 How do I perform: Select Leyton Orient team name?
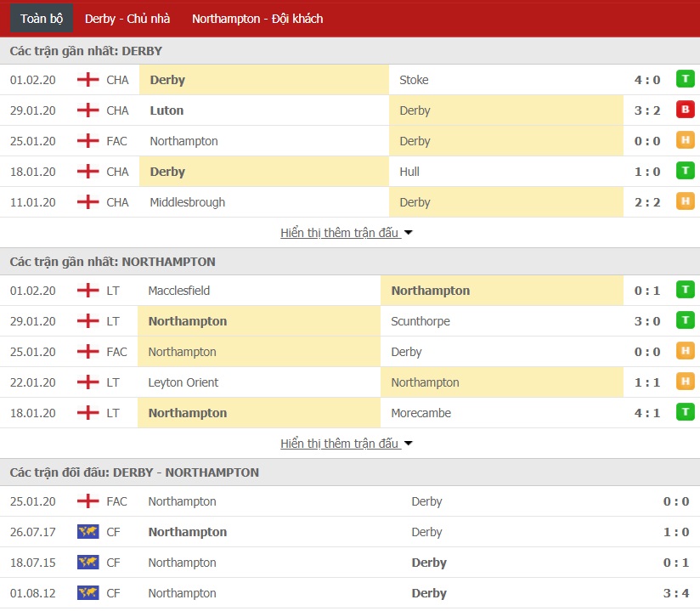coord(183,382)
